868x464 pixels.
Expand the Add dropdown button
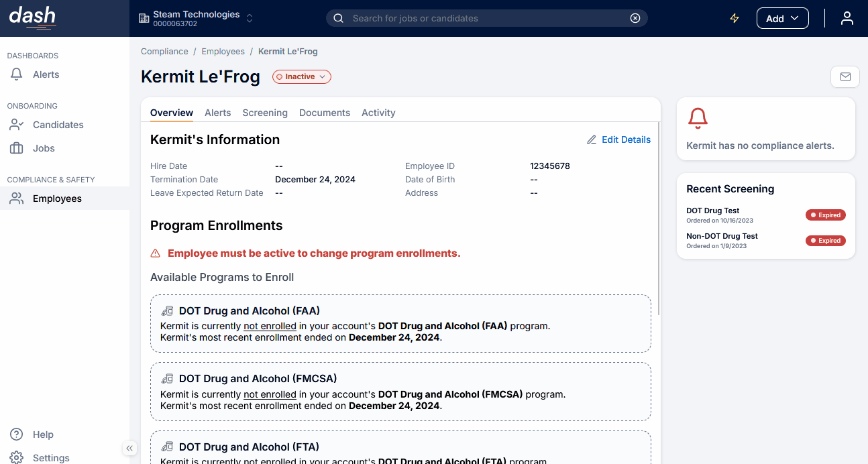(782, 18)
